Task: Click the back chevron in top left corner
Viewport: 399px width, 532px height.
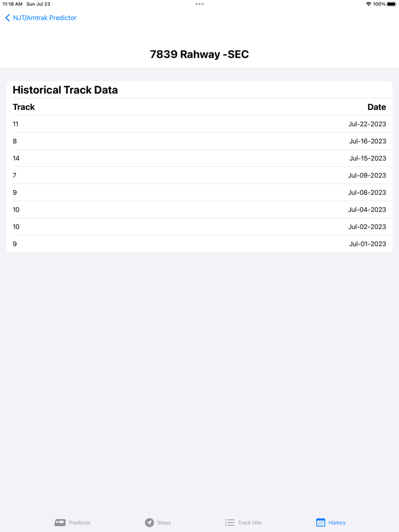Action: pos(6,18)
